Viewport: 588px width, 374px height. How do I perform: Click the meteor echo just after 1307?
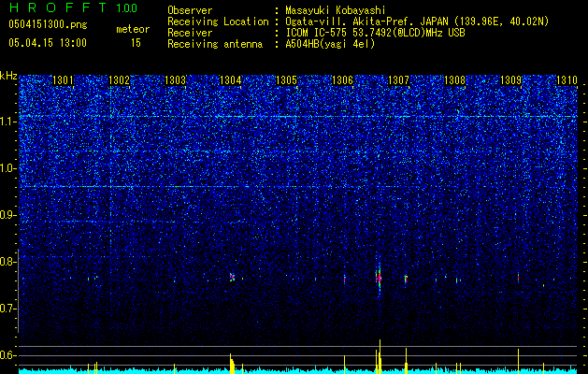(406, 279)
